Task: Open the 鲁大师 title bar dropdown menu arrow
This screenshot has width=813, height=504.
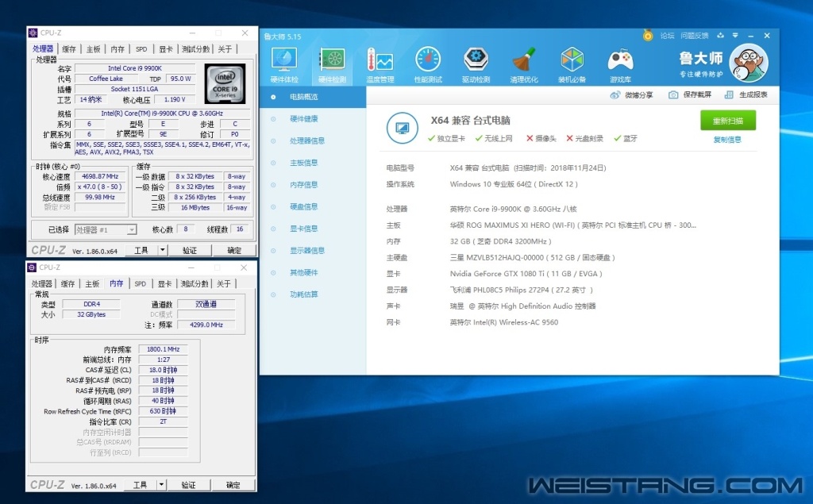Action: pos(735,36)
